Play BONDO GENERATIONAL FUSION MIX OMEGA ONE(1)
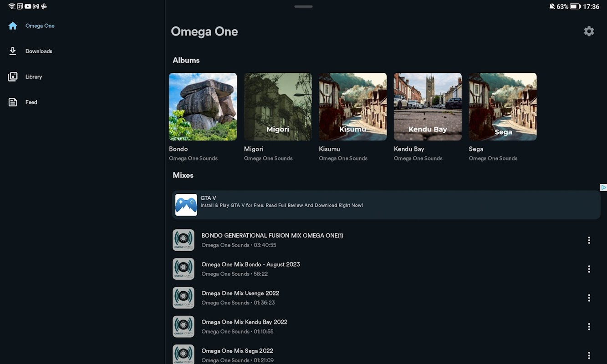Screen dimensions: 607x364 click(x=272, y=236)
